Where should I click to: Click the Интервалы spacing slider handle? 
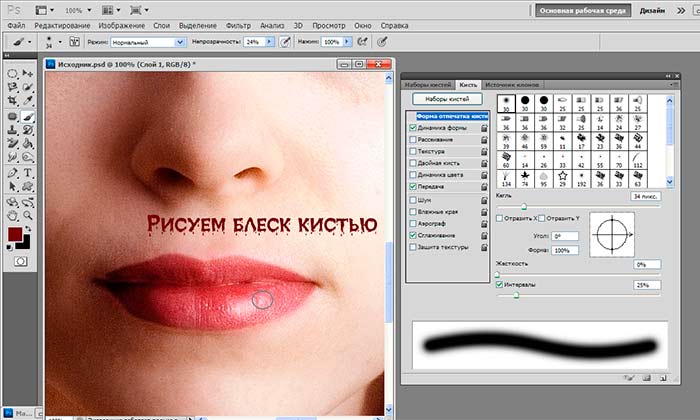[x=516, y=295]
